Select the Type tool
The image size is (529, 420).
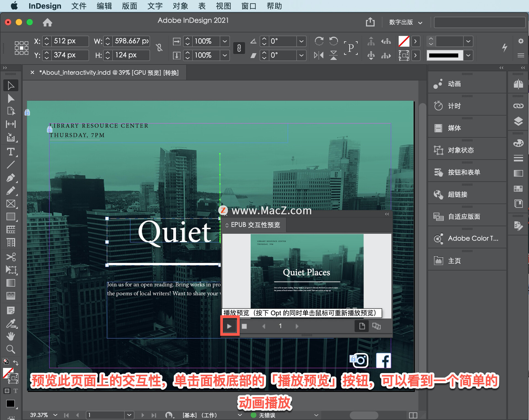click(x=11, y=152)
